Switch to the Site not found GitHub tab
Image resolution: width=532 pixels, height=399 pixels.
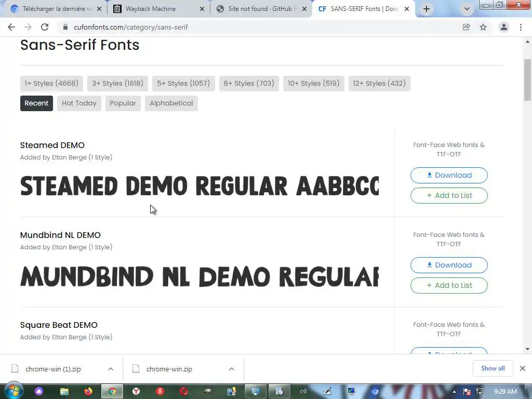pos(260,9)
